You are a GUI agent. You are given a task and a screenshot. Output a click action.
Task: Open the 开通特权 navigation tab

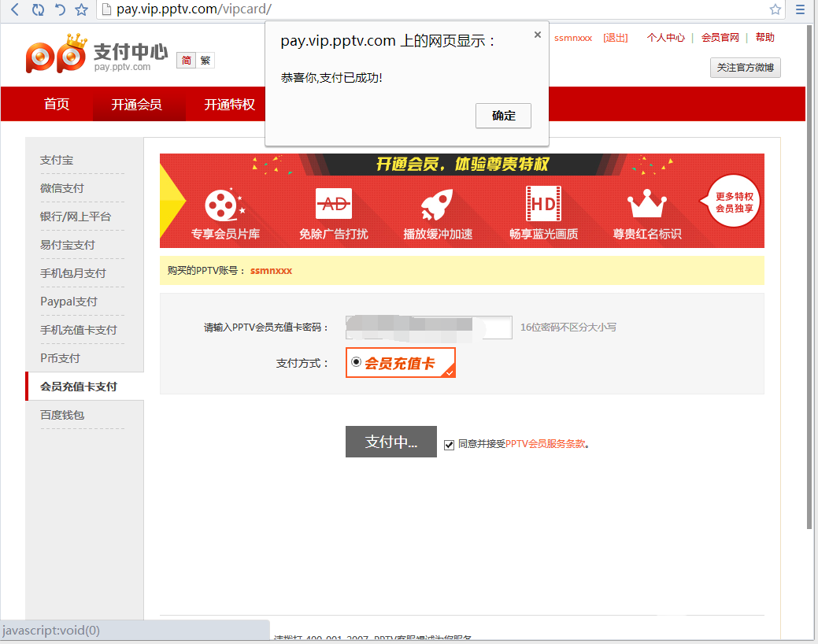[230, 105]
